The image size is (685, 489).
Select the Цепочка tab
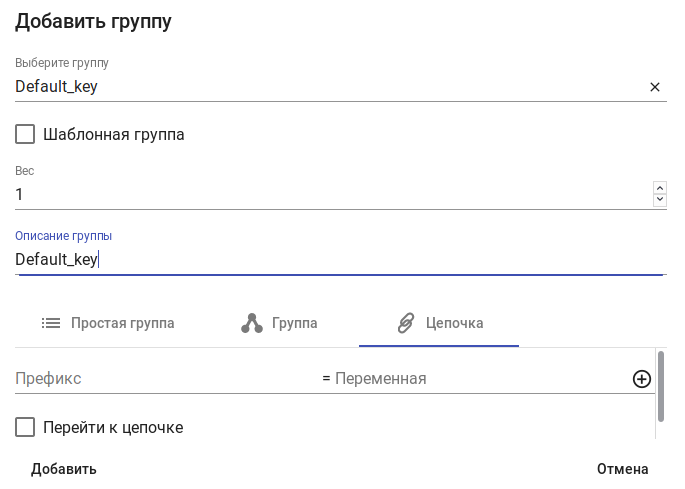[x=440, y=323]
